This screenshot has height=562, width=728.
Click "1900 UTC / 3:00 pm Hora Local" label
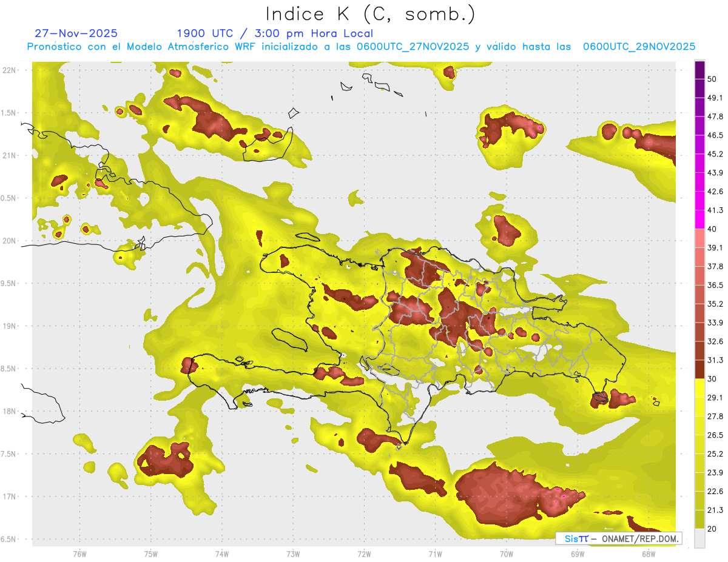(275, 33)
